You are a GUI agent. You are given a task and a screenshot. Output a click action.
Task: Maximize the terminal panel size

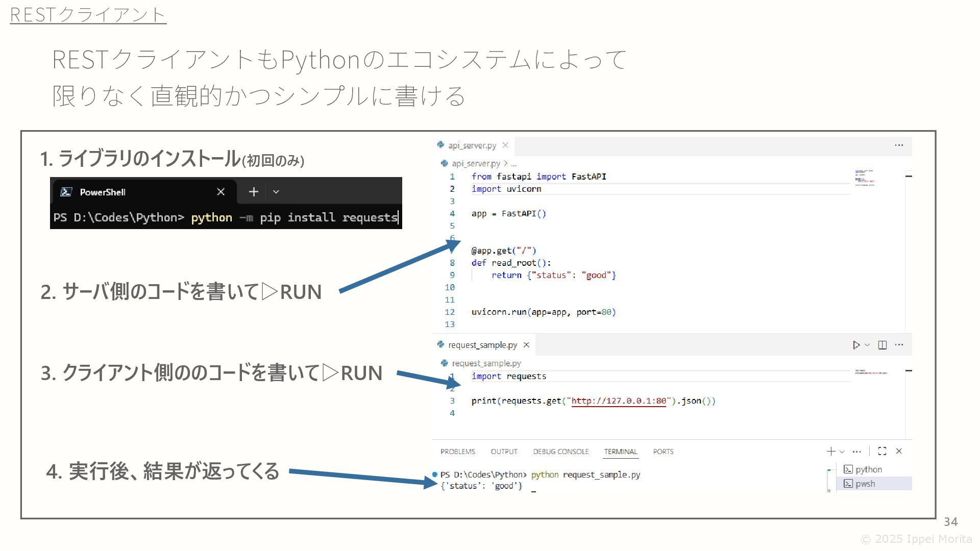[882, 452]
